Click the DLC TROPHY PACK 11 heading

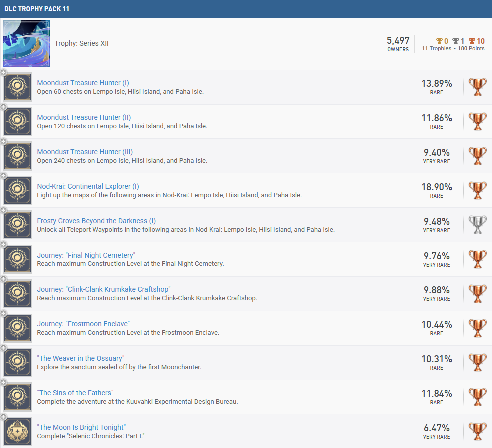[x=37, y=9]
